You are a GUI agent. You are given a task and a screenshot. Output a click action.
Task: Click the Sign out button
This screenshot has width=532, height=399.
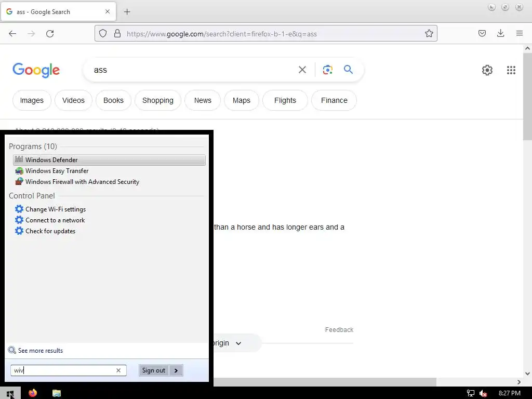coord(153,370)
